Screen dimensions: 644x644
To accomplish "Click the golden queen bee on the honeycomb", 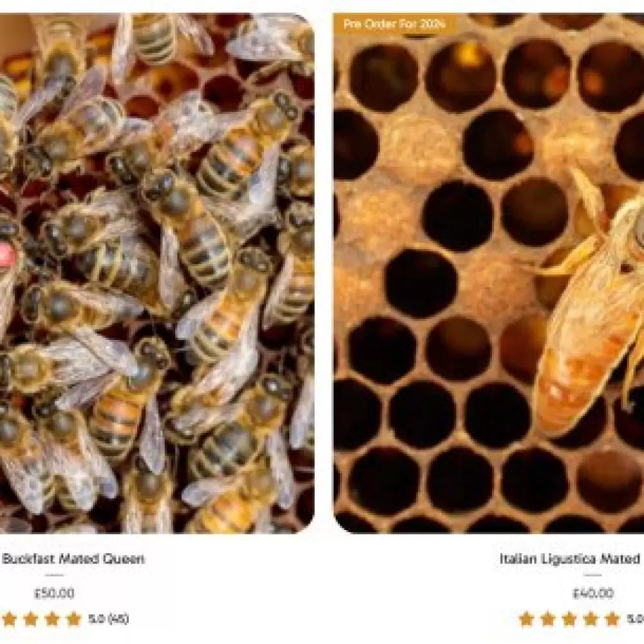I will pyautogui.click(x=591, y=312).
